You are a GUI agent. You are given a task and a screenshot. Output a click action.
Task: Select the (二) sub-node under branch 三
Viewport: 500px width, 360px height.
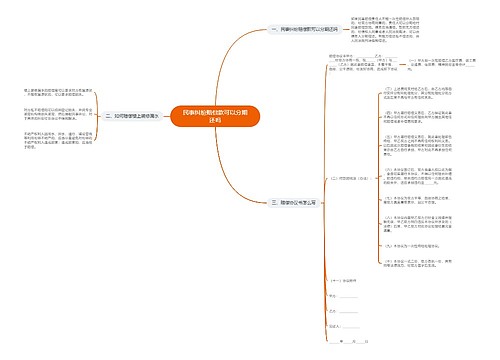click(x=349, y=178)
